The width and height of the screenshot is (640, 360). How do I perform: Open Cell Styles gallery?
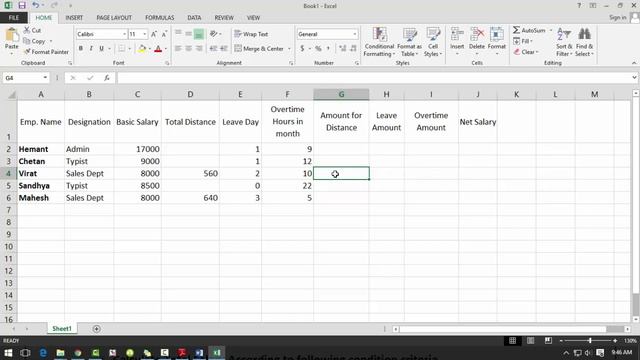[433, 42]
